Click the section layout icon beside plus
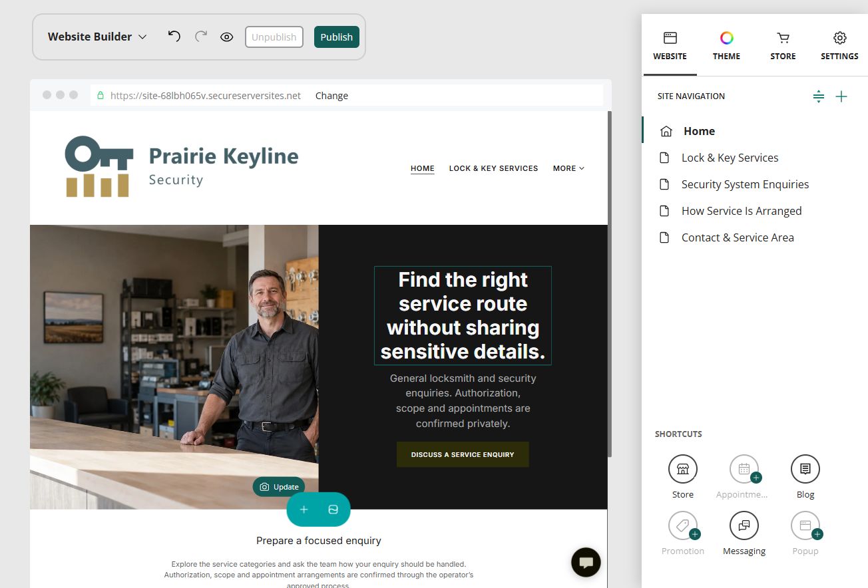 (x=333, y=510)
